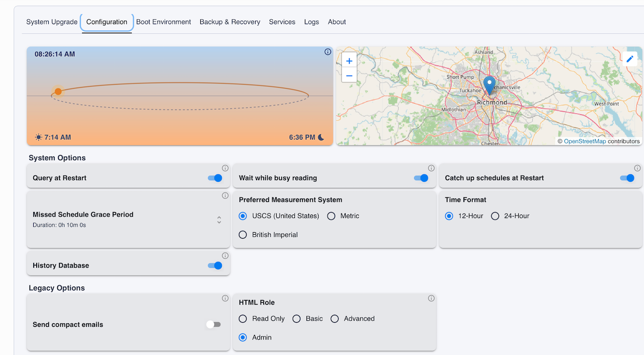Open info icon for Send compact emails

pos(225,298)
